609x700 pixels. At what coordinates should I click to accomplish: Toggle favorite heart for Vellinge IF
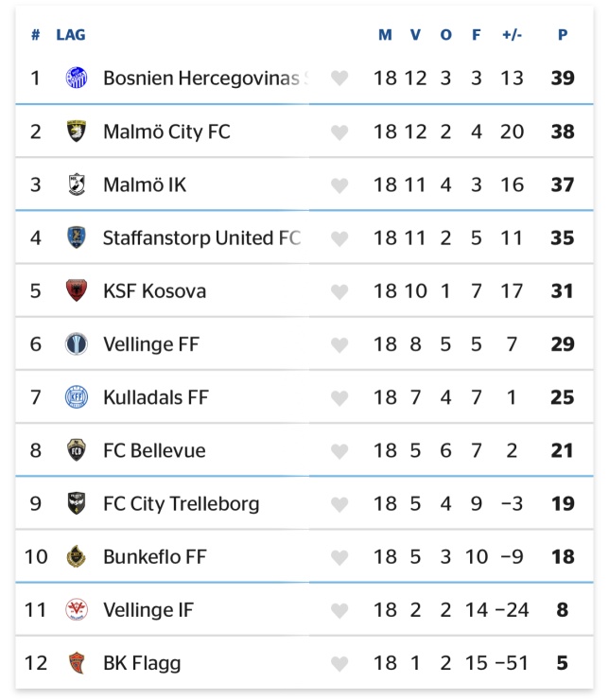(339, 610)
